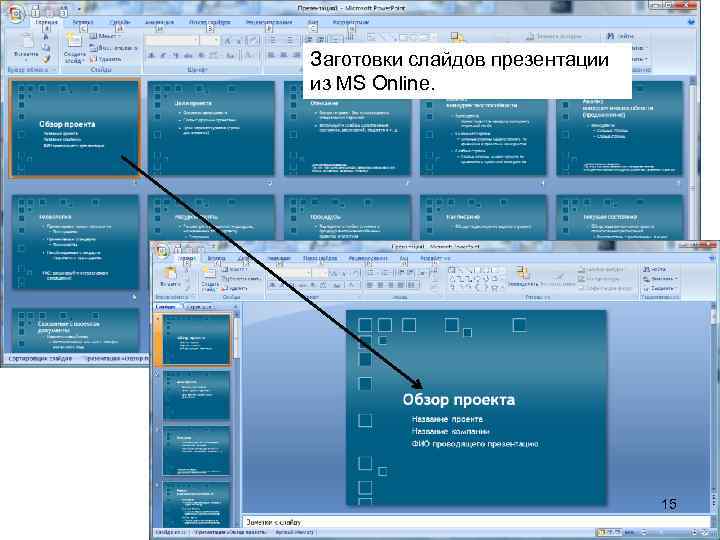Image resolution: width=720 pixels, height=540 pixels.
Task: Toggle Underline in the back window ribbon
Action: (175, 56)
